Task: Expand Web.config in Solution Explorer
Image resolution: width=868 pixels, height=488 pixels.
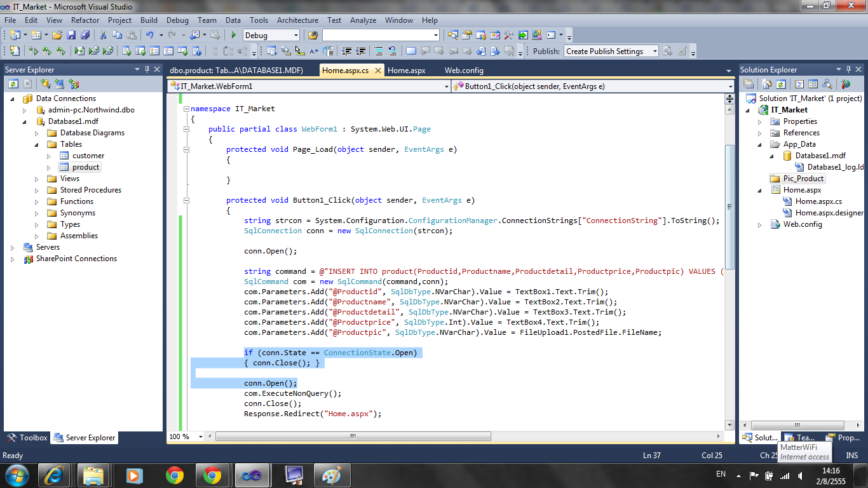Action: pos(759,224)
